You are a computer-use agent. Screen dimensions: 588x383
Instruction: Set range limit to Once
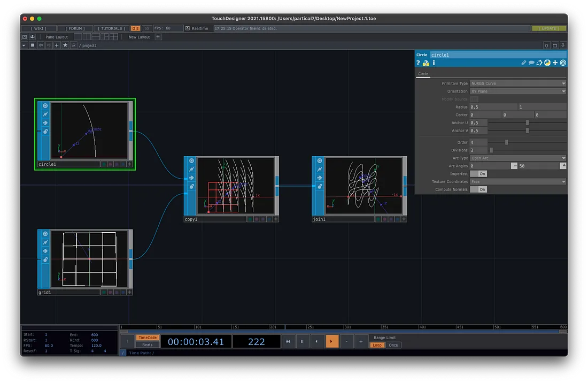pyautogui.click(x=393, y=345)
